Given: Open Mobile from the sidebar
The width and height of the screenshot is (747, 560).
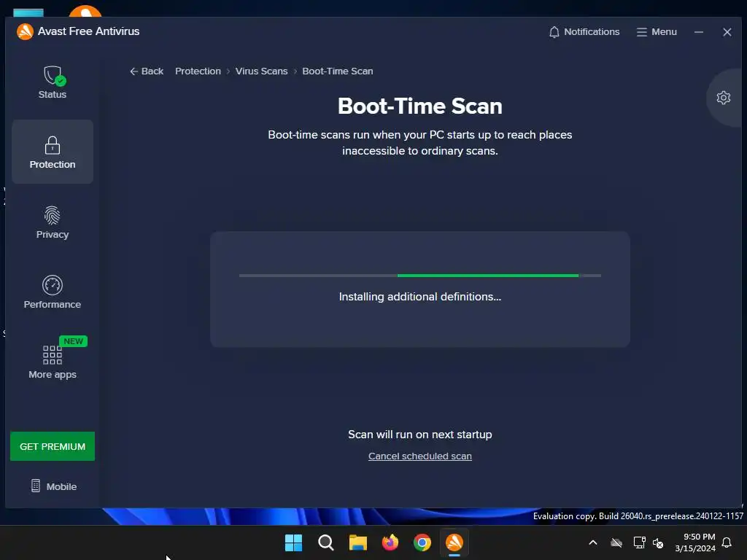Looking at the screenshot, I should (53, 486).
